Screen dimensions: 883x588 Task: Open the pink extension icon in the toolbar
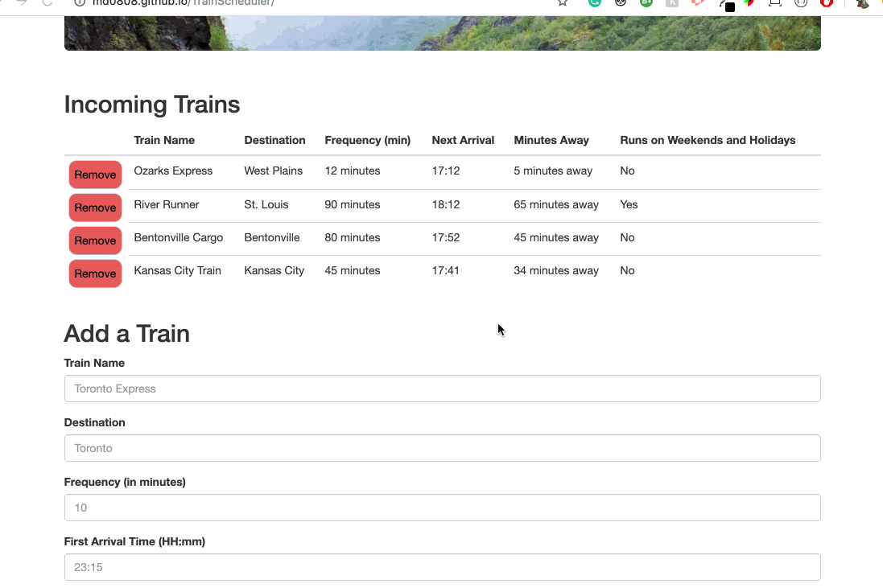click(697, 3)
